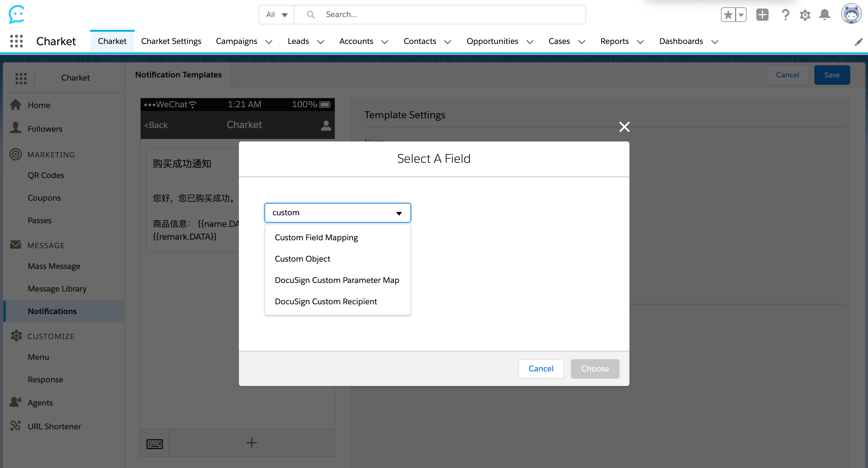868x468 pixels.
Task: Click the notifications bell icon
Action: [x=825, y=15]
